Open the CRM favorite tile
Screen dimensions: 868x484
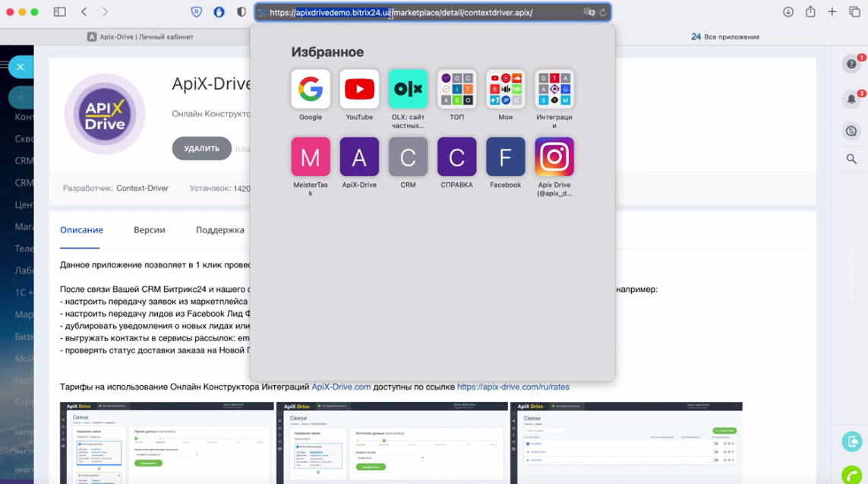(408, 157)
